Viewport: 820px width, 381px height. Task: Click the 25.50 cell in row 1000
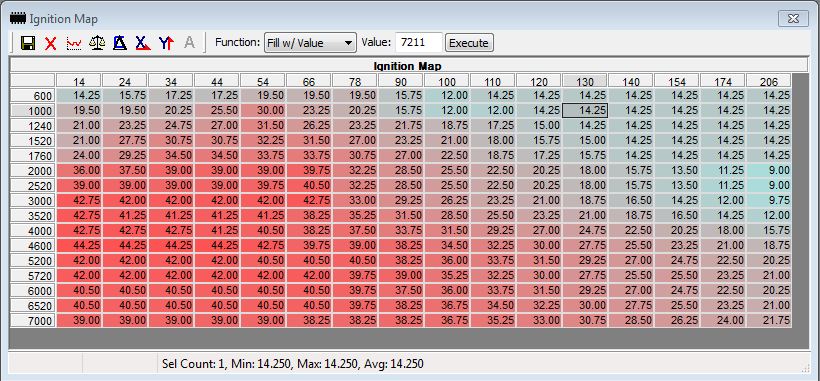coord(217,110)
